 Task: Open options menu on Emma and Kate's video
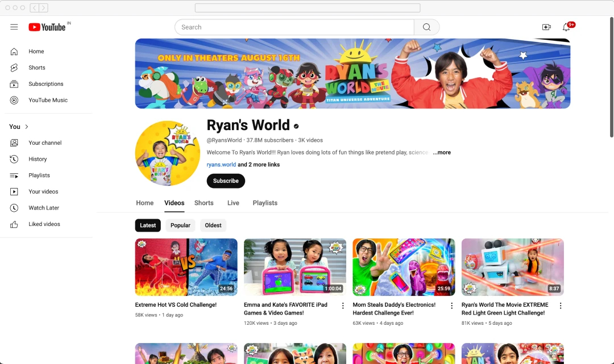tap(342, 306)
